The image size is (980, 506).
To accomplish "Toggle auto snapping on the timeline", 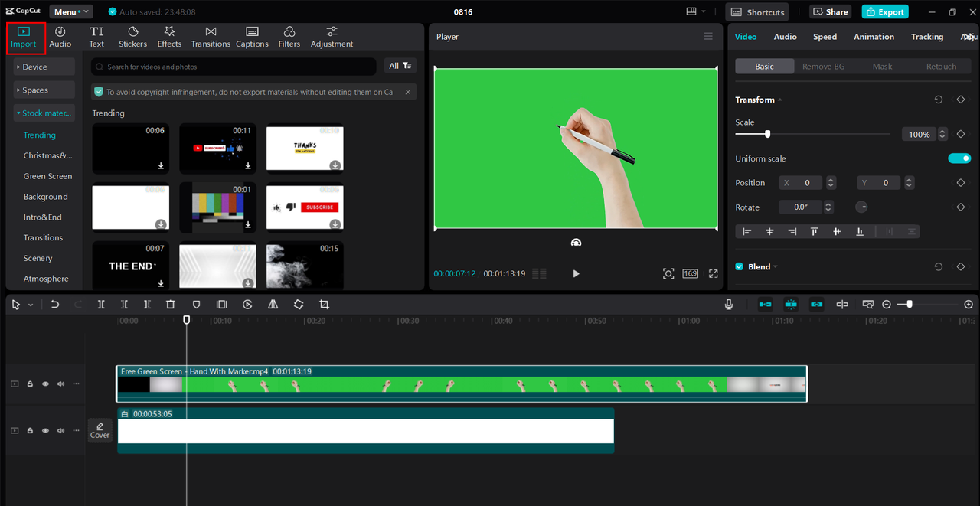I will coord(791,304).
